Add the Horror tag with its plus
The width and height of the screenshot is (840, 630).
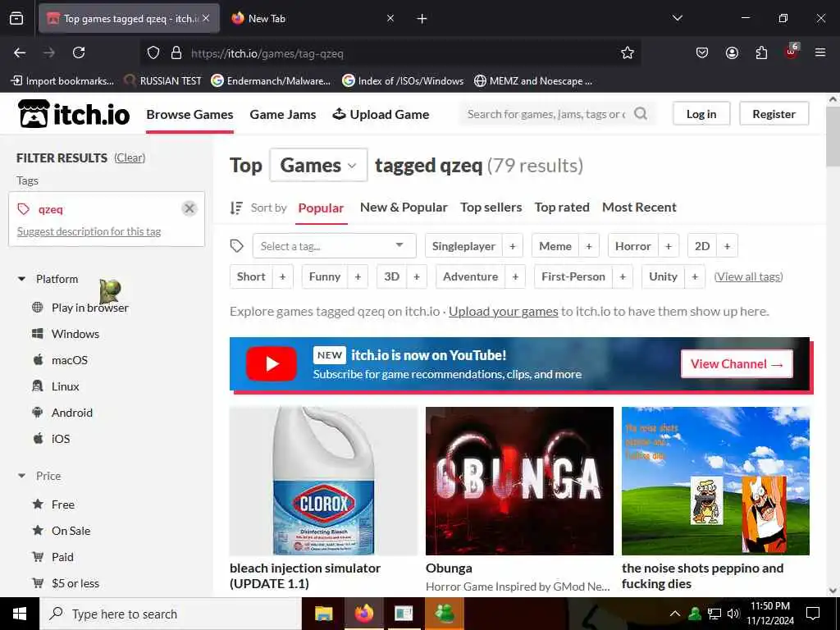[669, 246]
